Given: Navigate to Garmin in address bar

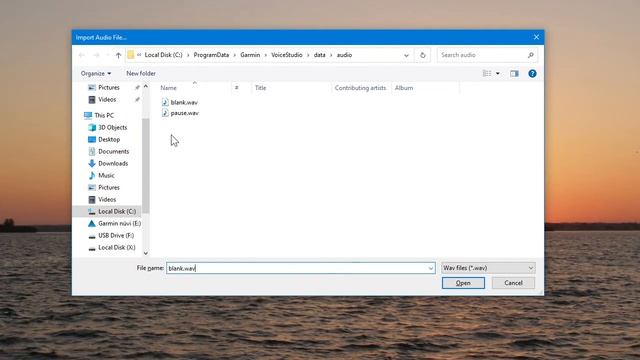Looking at the screenshot, I should click(x=250, y=55).
